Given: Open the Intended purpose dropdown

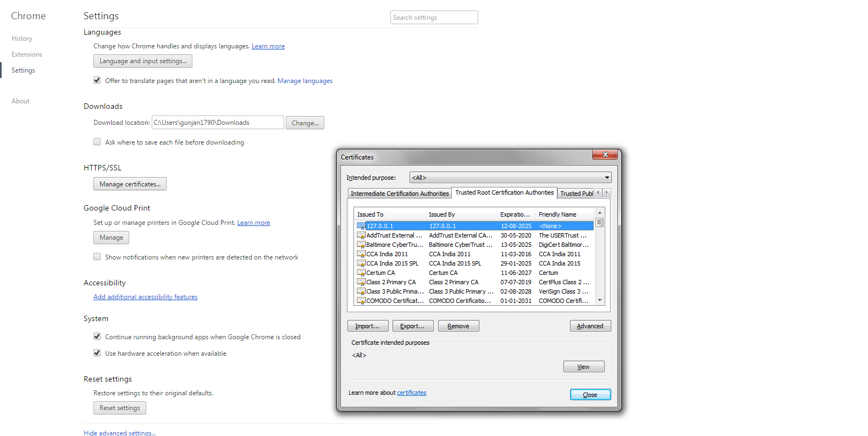Looking at the screenshot, I should click(510, 178).
